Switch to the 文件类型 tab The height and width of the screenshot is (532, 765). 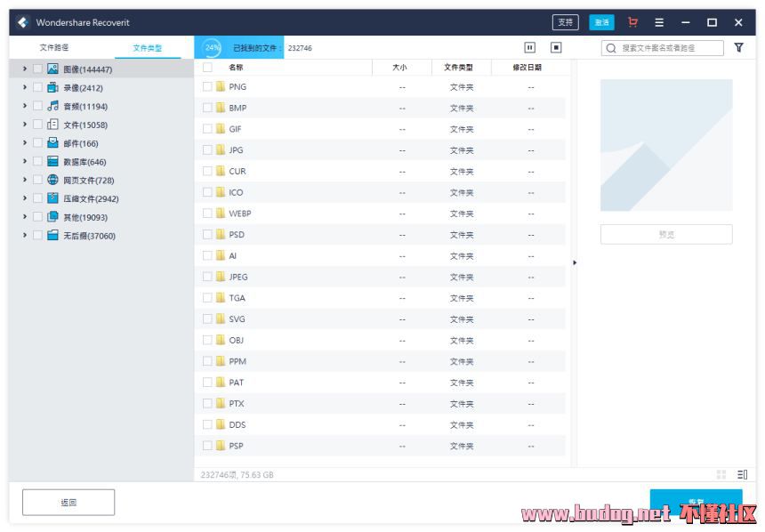[x=148, y=48]
